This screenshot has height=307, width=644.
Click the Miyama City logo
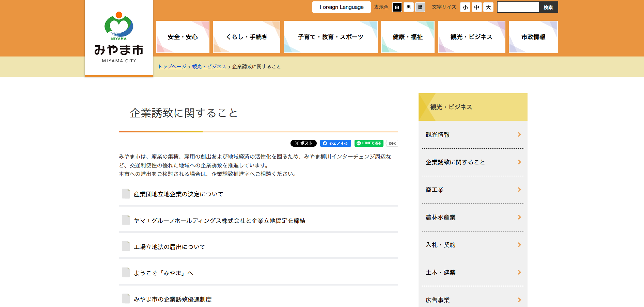pos(119,37)
